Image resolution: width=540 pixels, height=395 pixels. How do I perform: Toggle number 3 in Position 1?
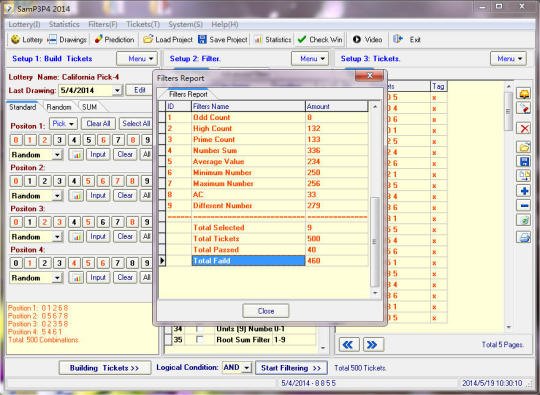pos(59,140)
